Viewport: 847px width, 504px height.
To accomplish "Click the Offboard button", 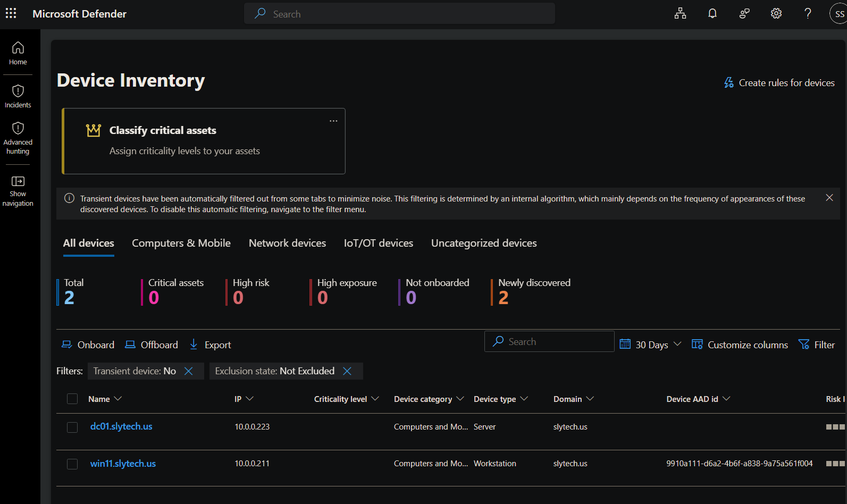I will (152, 345).
